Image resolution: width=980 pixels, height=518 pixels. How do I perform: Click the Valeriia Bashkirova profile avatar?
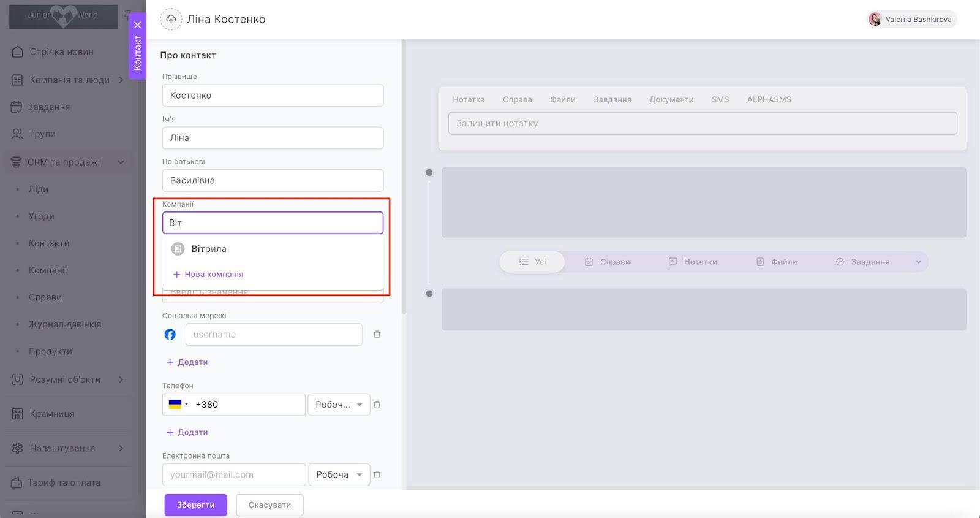(875, 20)
